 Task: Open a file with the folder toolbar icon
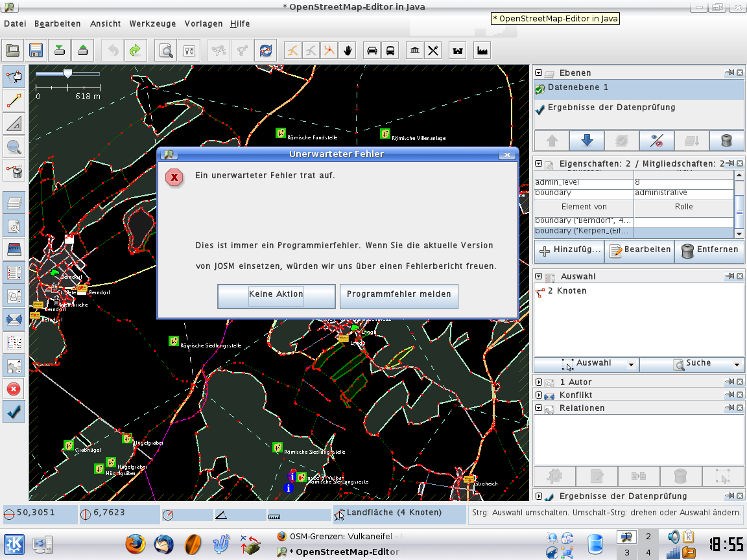coord(12,51)
